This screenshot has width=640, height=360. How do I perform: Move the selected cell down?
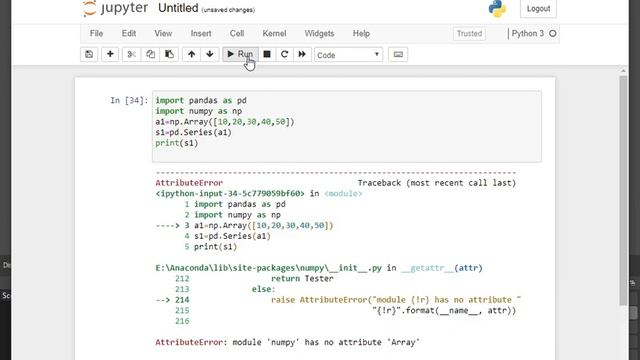click(210, 54)
